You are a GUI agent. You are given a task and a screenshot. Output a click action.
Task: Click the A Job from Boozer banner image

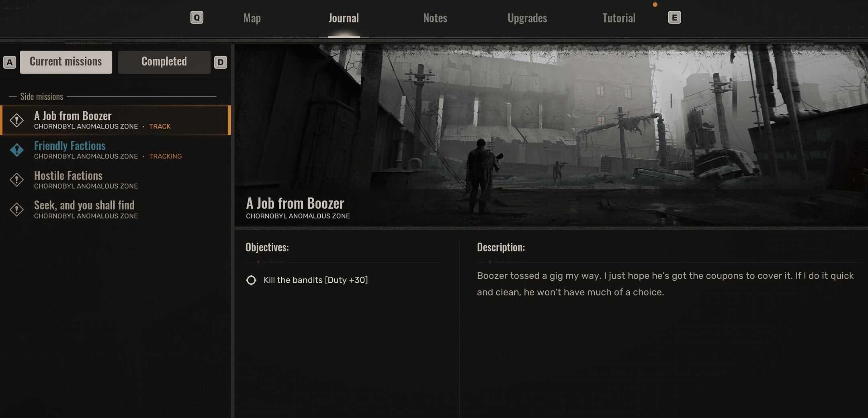click(551, 136)
